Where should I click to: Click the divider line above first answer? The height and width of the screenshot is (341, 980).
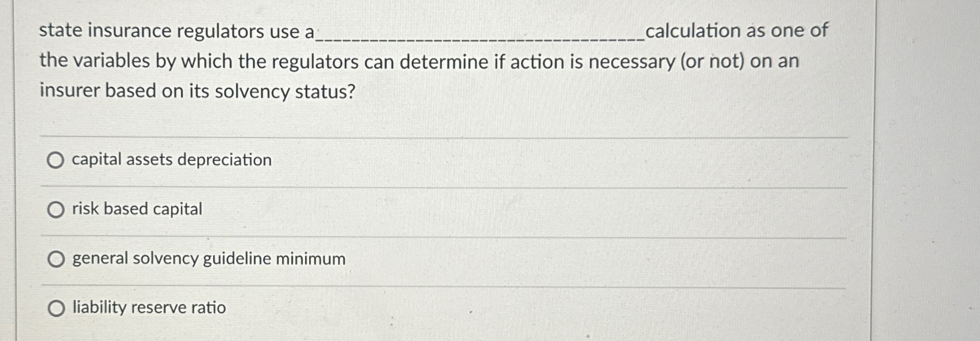(437, 136)
